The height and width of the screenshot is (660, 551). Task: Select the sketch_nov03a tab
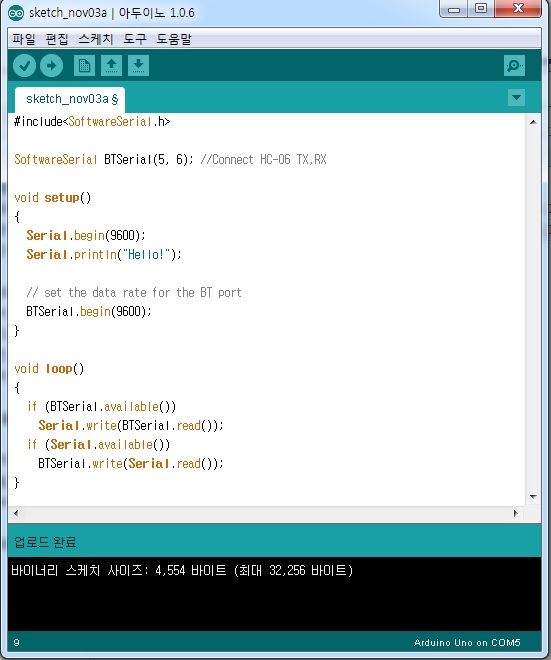pos(70,99)
